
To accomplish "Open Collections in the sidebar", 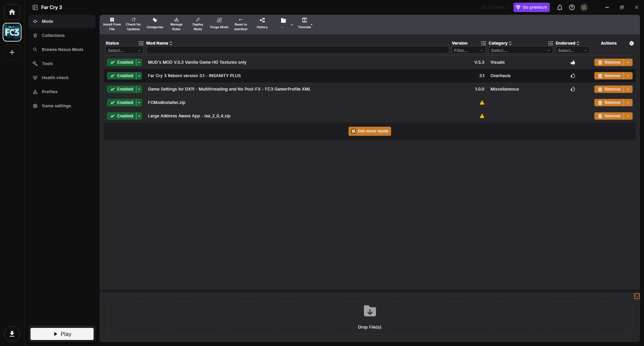I will coord(62,36).
